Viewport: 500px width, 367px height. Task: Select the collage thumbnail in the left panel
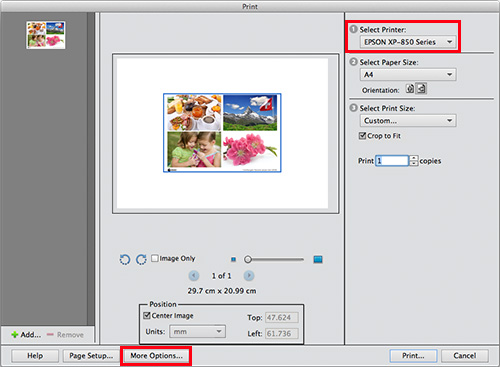tap(46, 35)
